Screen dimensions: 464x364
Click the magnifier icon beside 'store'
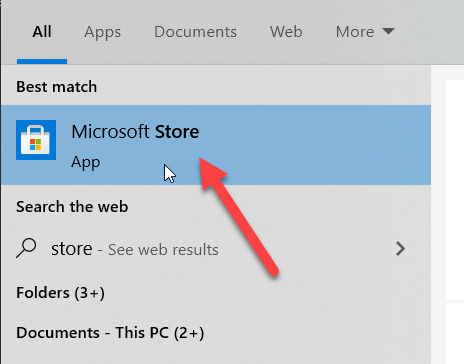point(26,248)
